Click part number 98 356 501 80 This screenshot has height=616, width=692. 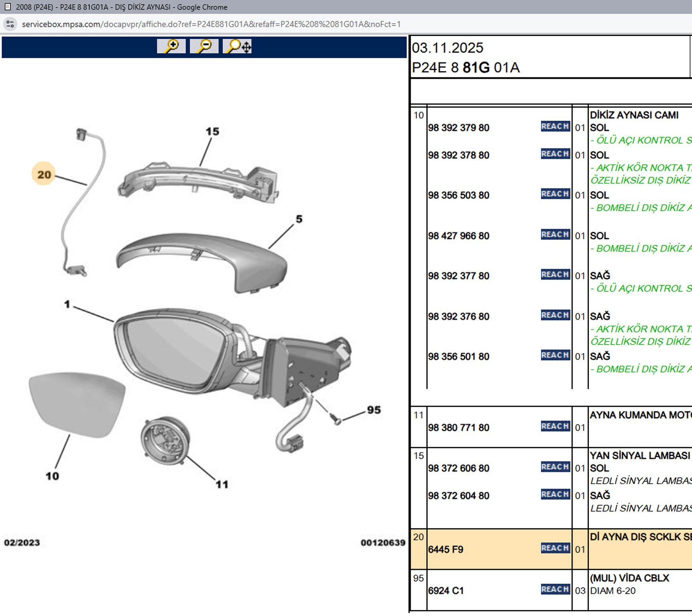pyautogui.click(x=458, y=357)
